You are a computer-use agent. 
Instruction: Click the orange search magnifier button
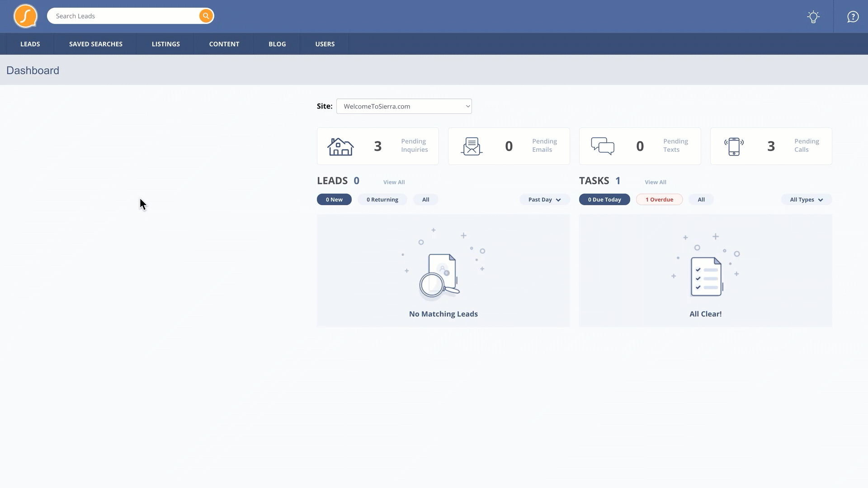point(206,16)
